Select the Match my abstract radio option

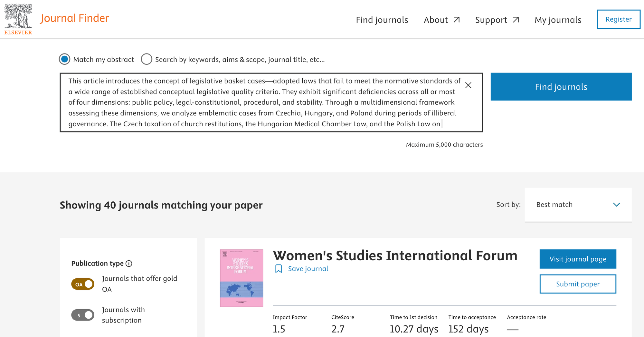tap(65, 59)
